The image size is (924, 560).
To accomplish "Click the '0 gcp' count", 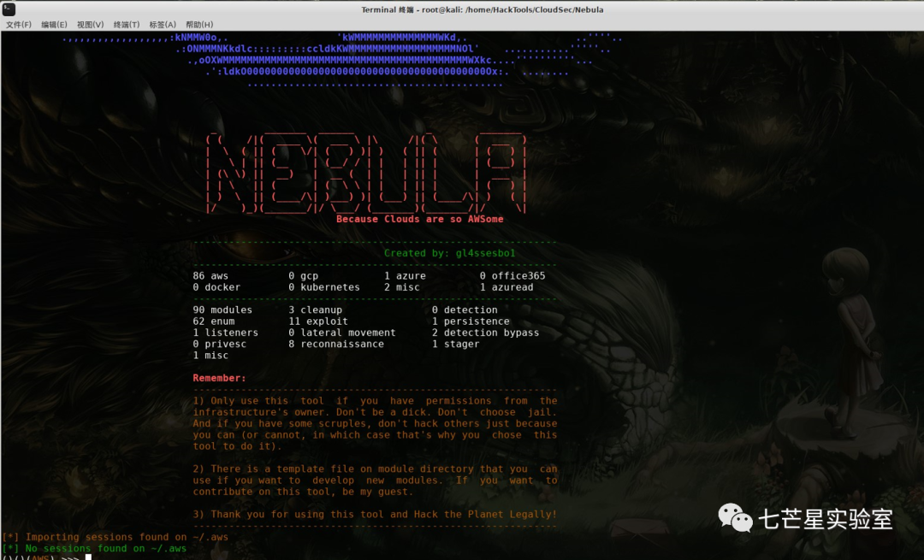I will pos(303,275).
